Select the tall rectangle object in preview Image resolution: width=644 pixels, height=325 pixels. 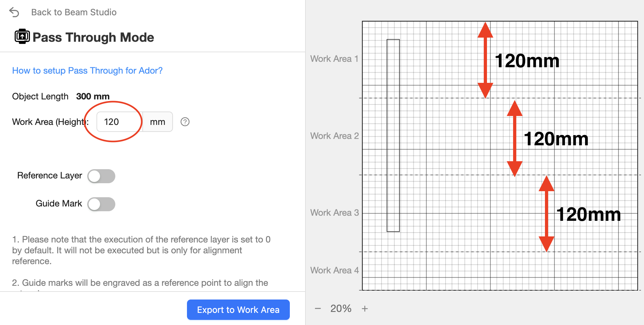393,135
